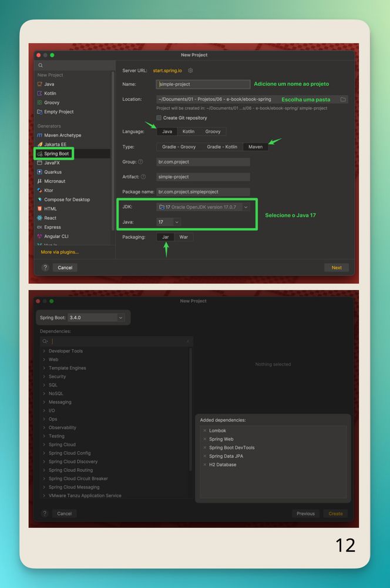This screenshot has width=390, height=588.
Task: Open help button in dependencies dialog
Action: (x=45, y=513)
